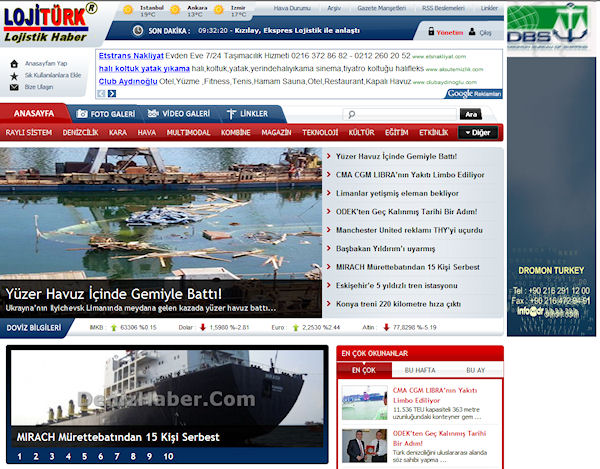Screen dimensions: 600x469
Task: Click the house icon beside Anasayfam Yap
Action: click(14, 63)
